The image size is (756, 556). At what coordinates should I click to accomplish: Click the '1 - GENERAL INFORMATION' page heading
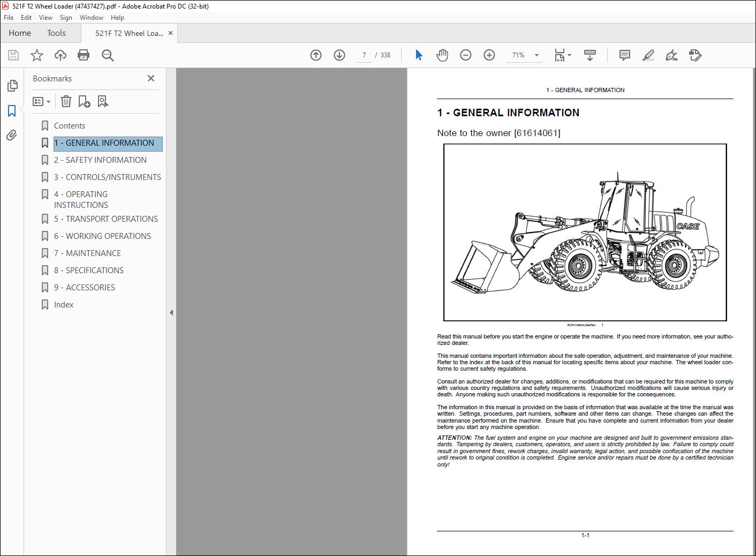tap(508, 112)
